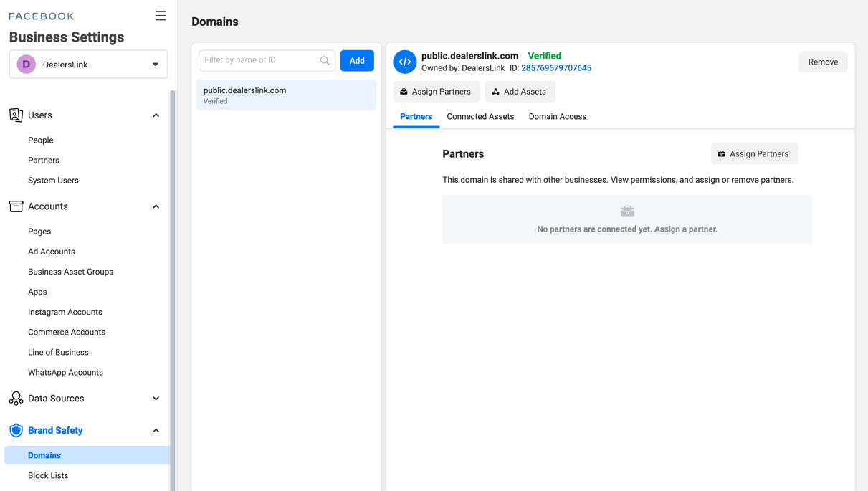Focus the Filter by name or ID field
868x491 pixels.
pyautogui.click(x=267, y=60)
